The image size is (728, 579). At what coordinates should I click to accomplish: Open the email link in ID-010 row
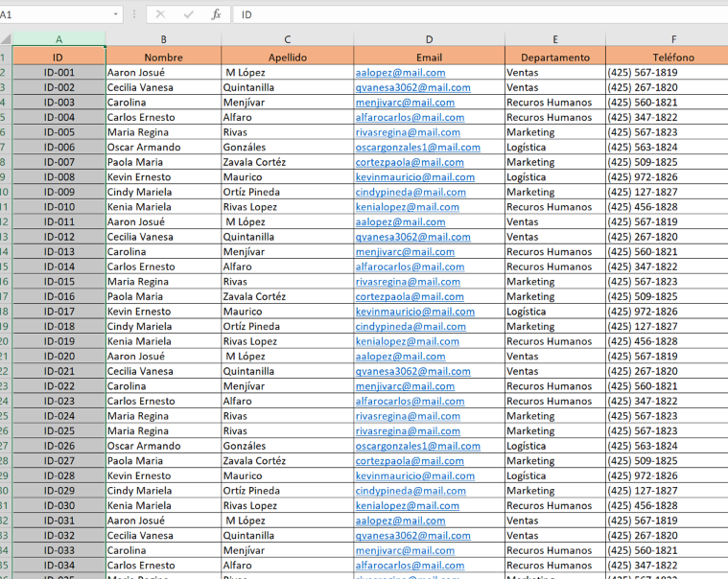click(x=408, y=207)
